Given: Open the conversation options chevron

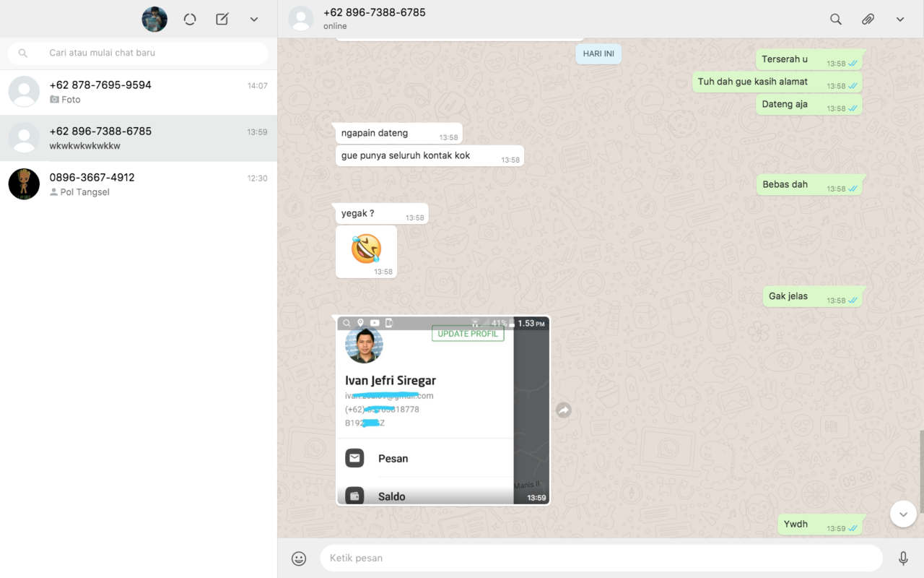Looking at the screenshot, I should 900,20.
